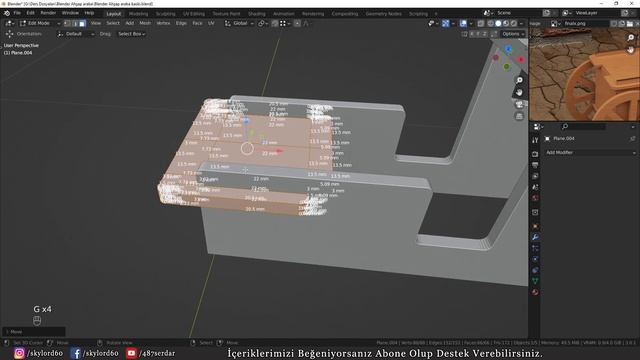Open the Vertex menu
This screenshot has height=360, width=640.
[163, 23]
